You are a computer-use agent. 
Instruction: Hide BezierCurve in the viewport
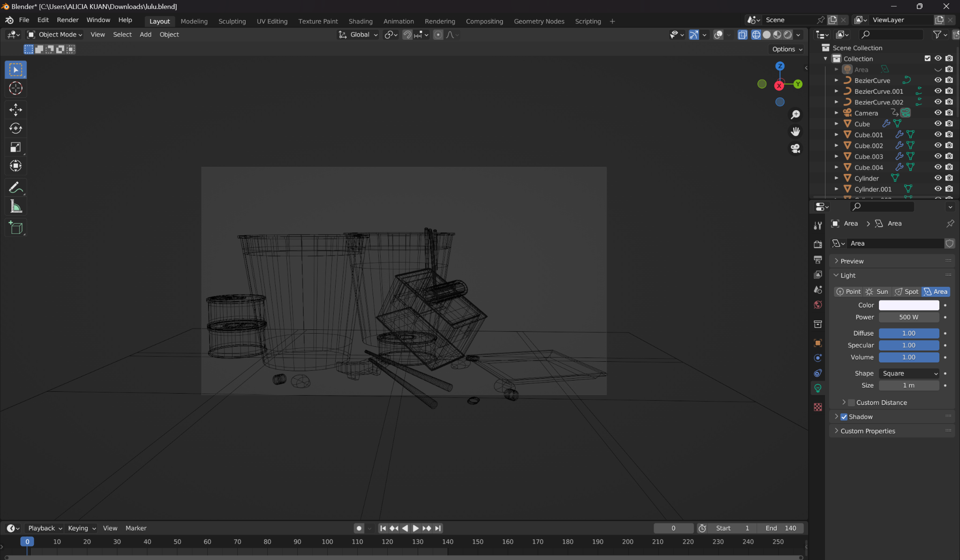point(938,80)
